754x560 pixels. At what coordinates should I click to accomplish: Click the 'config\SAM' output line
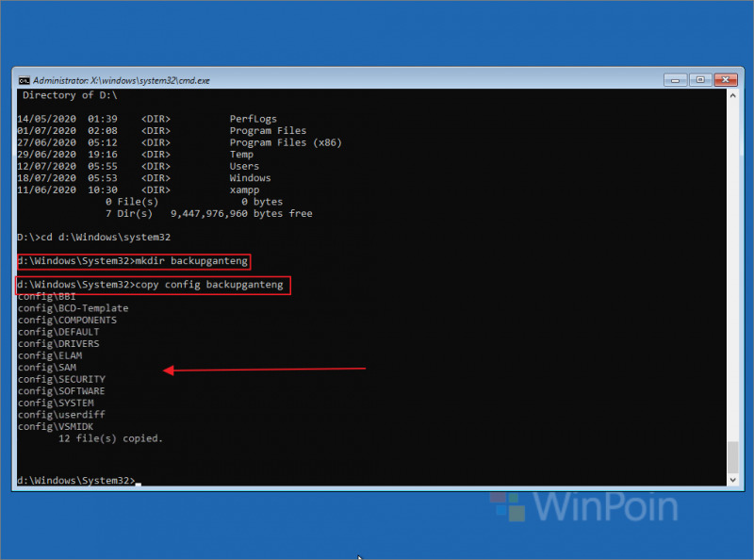click(x=46, y=368)
